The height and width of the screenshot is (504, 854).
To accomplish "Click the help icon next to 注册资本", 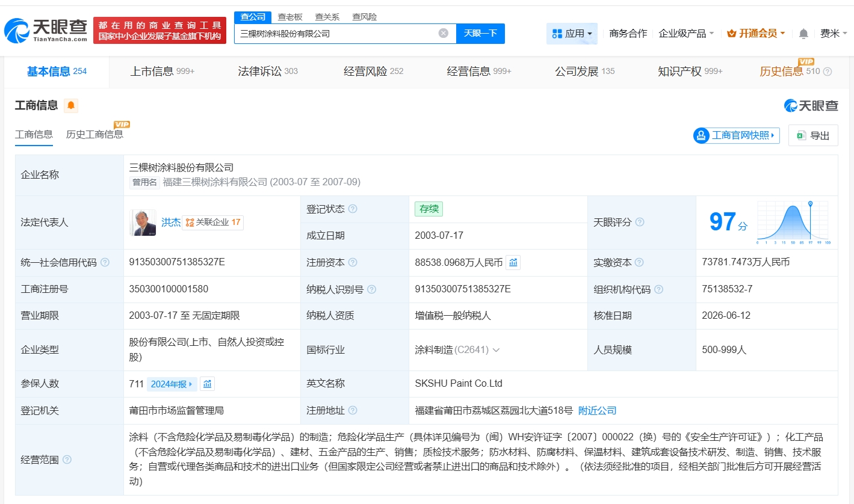I will [353, 262].
